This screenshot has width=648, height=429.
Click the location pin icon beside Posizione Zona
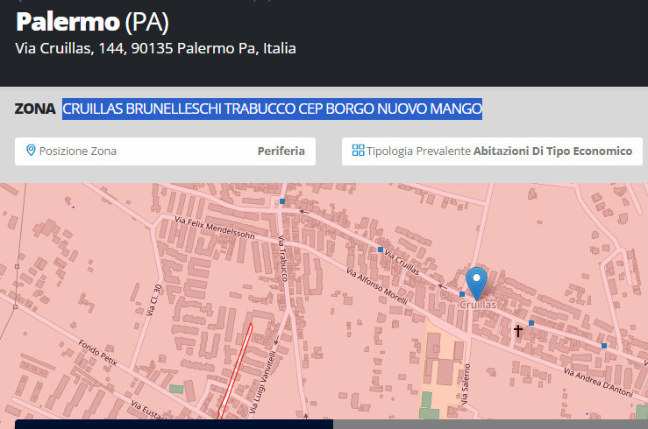tap(31, 150)
